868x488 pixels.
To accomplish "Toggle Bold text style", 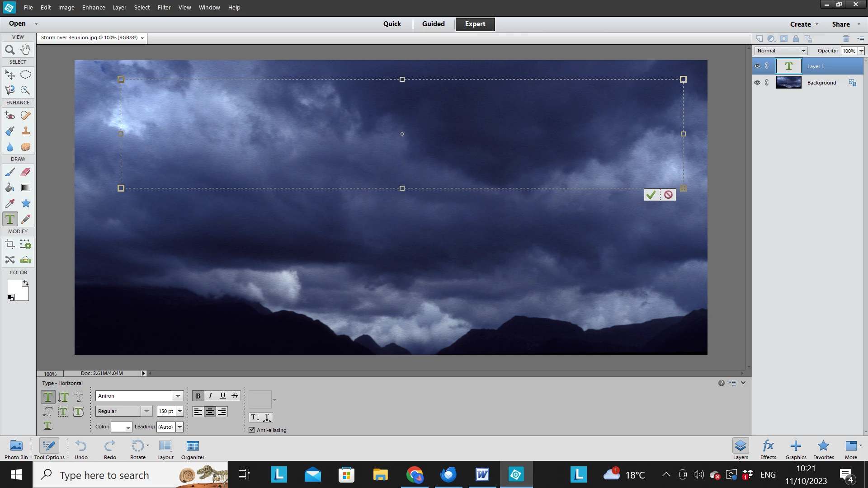I will click(198, 396).
